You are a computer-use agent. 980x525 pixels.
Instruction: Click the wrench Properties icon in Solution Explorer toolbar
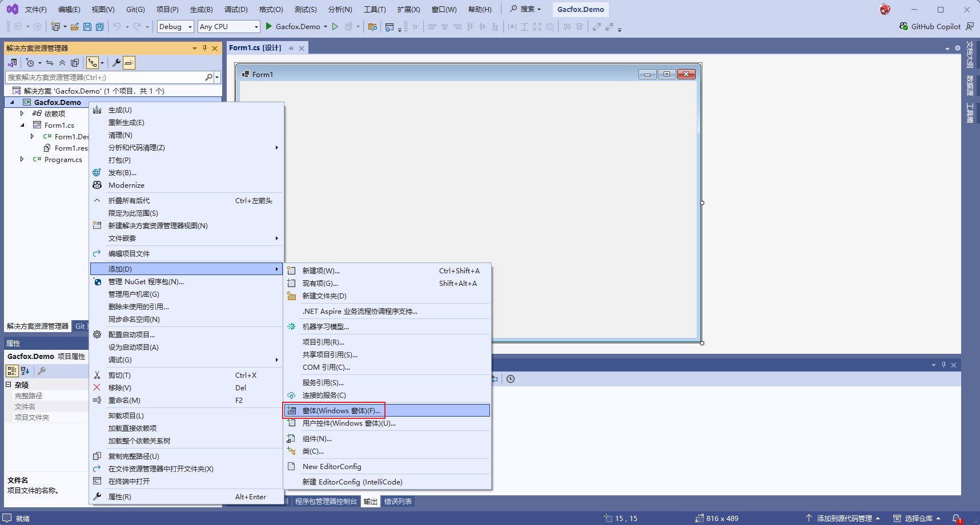(x=117, y=63)
